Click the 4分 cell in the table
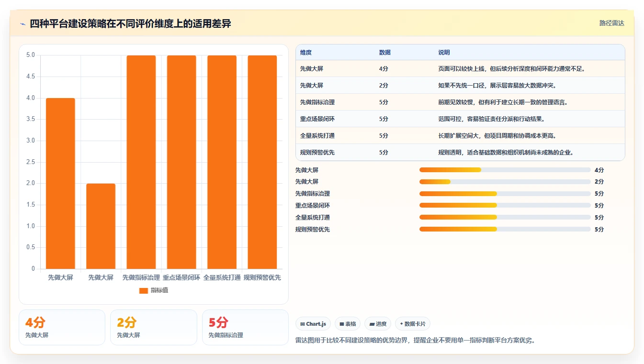 384,69
